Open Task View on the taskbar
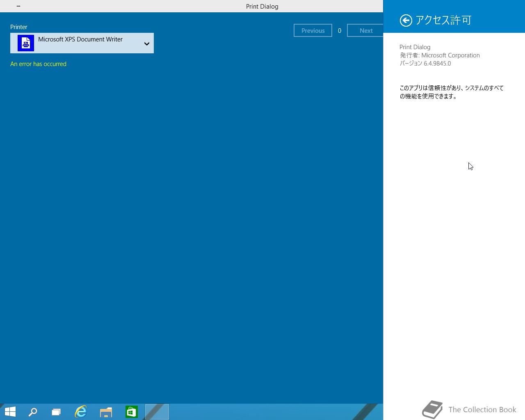 (x=56, y=412)
